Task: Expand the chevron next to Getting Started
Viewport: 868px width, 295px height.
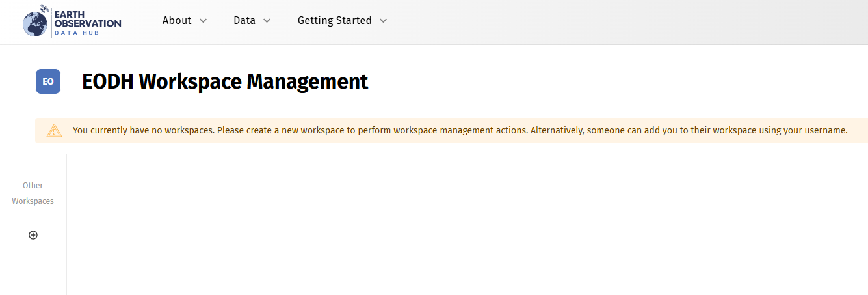Action: click(383, 21)
